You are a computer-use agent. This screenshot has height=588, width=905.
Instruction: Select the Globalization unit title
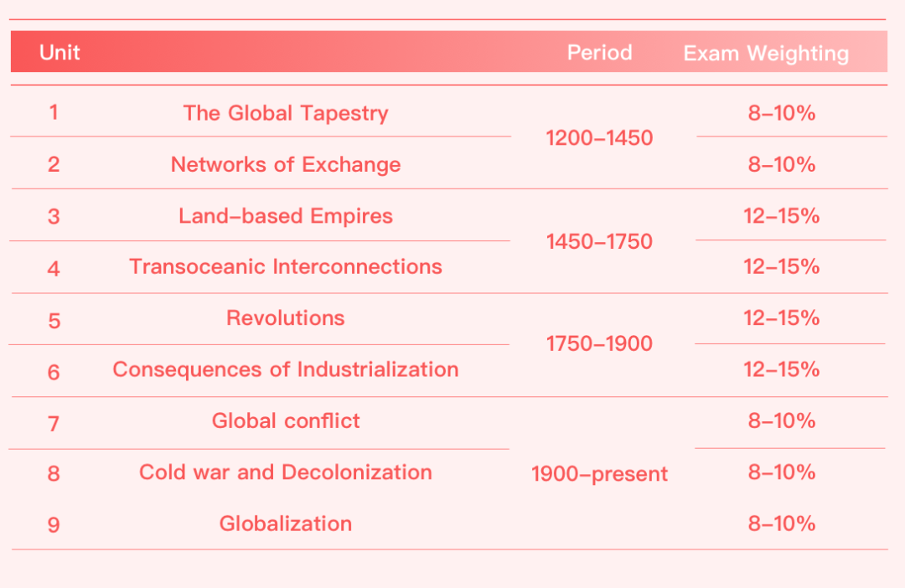[x=286, y=524]
